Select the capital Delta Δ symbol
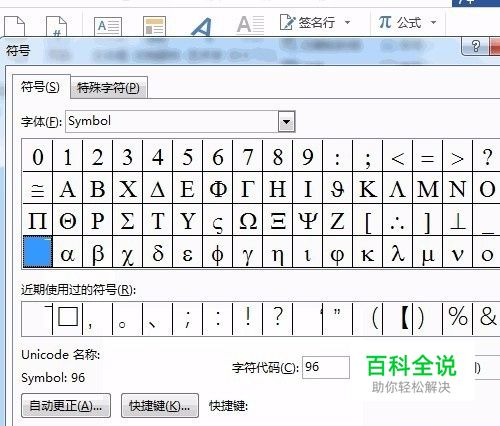The height and width of the screenshot is (426, 500). click(157, 189)
